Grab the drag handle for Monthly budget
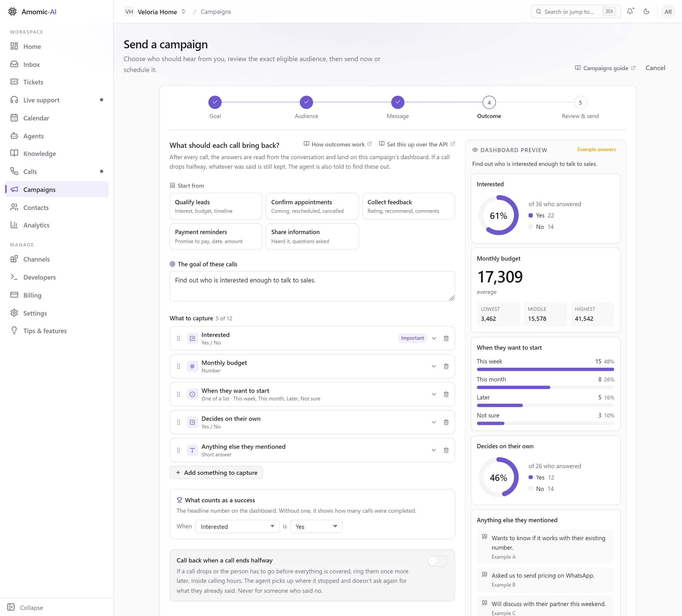Image resolution: width=682 pixels, height=616 pixels. coord(179,366)
